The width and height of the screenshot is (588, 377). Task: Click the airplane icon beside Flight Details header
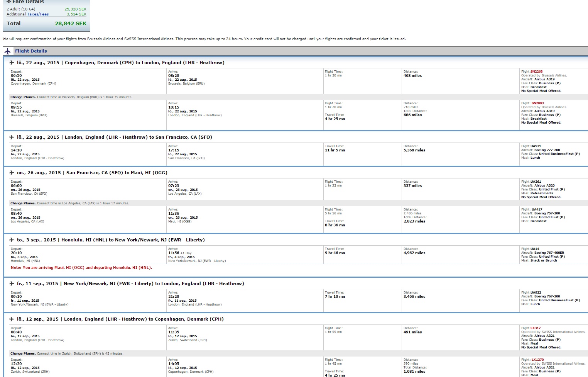click(x=7, y=51)
